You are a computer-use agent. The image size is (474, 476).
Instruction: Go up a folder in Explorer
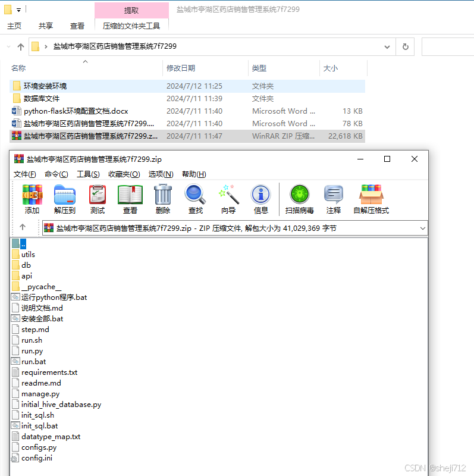click(21, 47)
